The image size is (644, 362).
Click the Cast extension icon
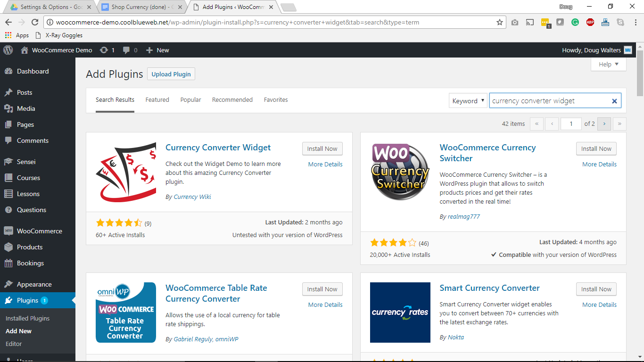pos(530,22)
